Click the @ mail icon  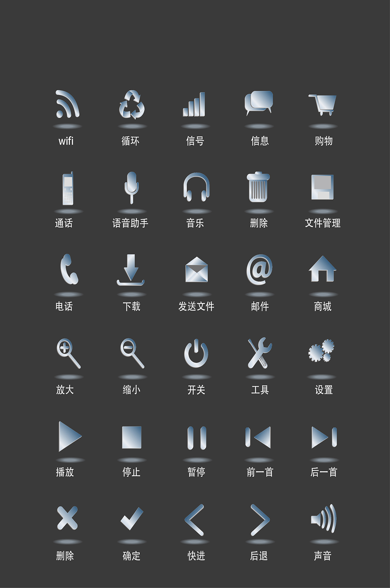coord(259,270)
